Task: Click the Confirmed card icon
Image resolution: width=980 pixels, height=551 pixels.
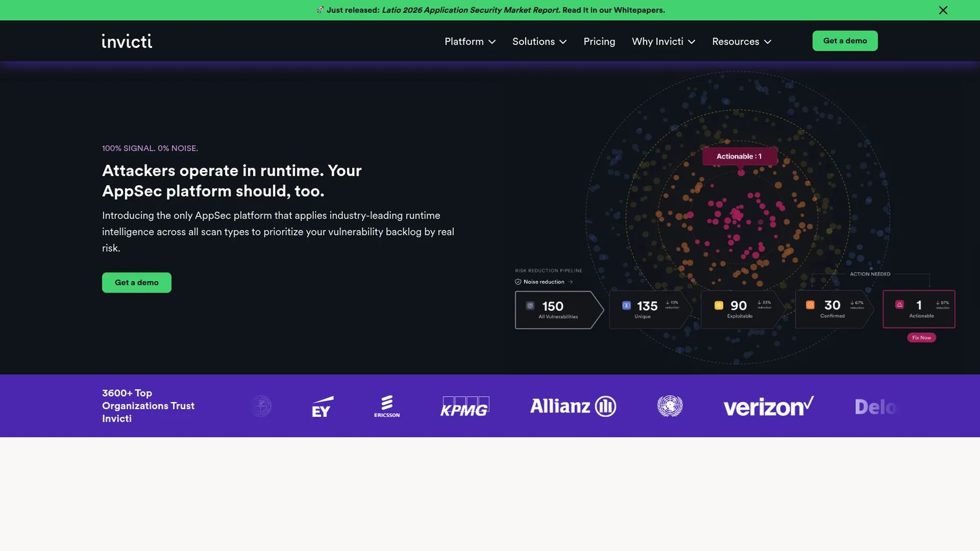Action: coord(810,305)
